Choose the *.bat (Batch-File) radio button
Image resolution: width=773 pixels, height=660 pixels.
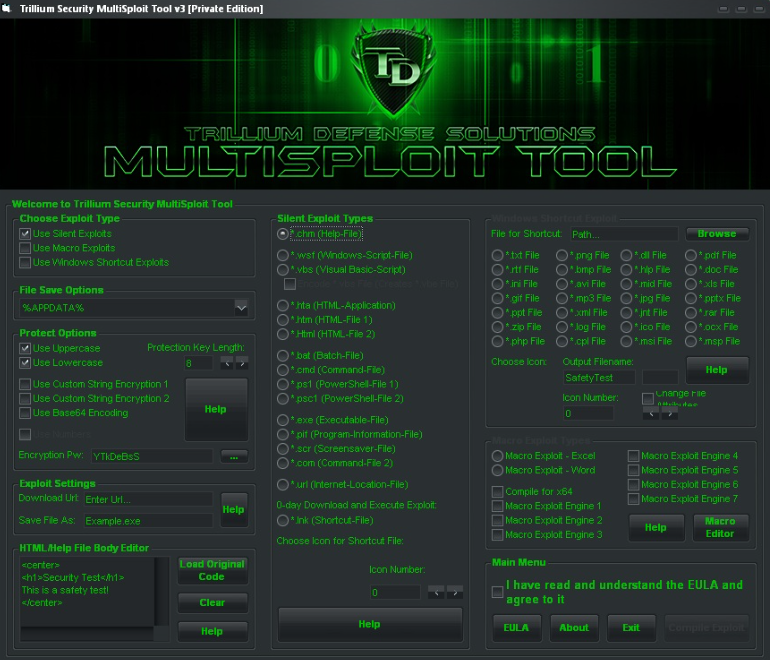coord(282,355)
